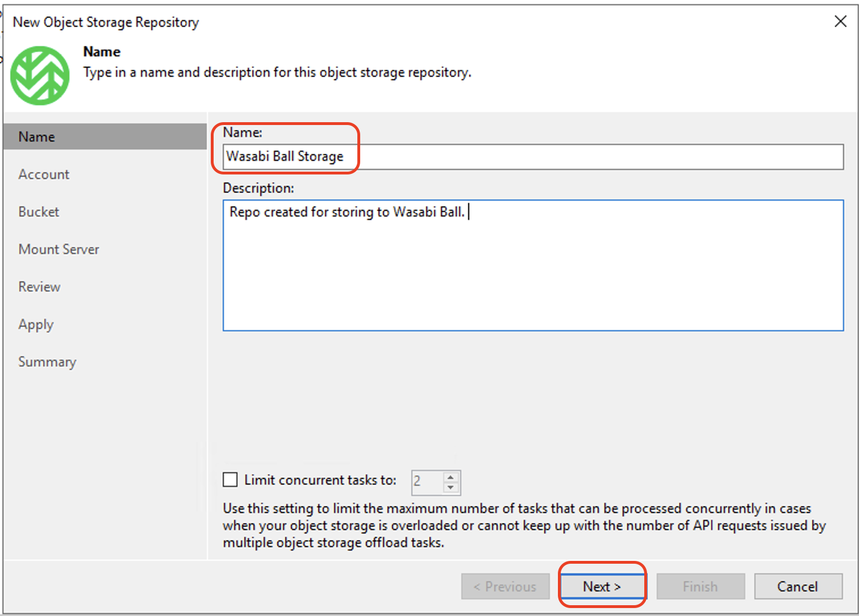Click the disabled Previous button
The width and height of the screenshot is (859, 616).
click(506, 586)
